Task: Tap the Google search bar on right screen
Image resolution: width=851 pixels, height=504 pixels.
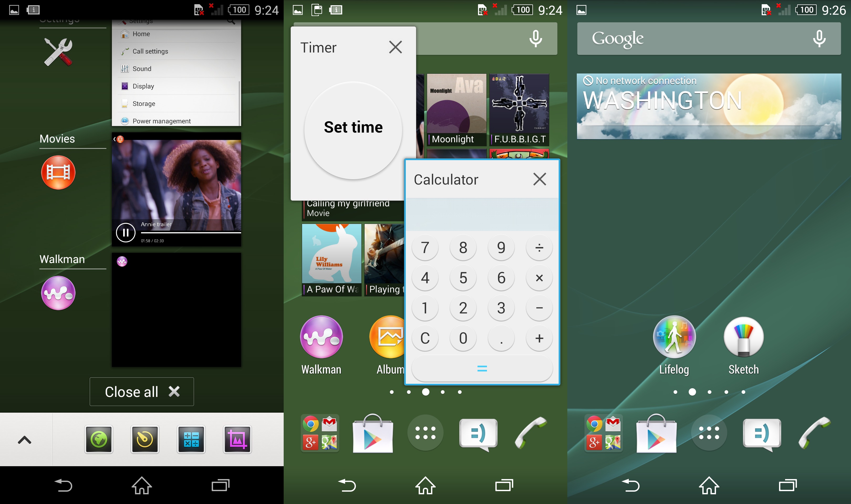Action: click(709, 38)
